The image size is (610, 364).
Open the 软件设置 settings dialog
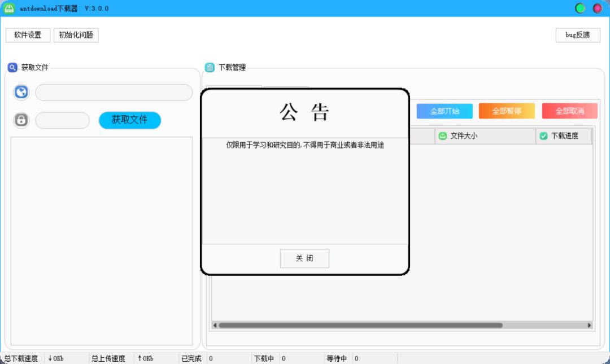pos(28,35)
